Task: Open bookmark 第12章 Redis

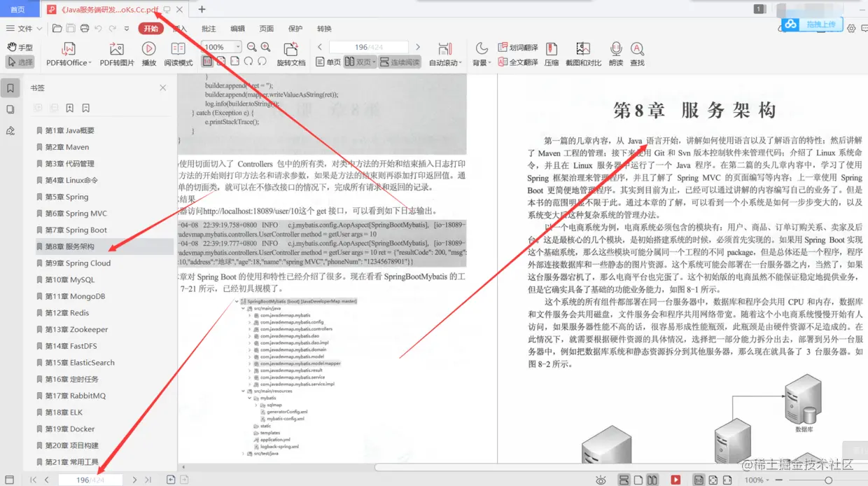Action: click(x=67, y=313)
